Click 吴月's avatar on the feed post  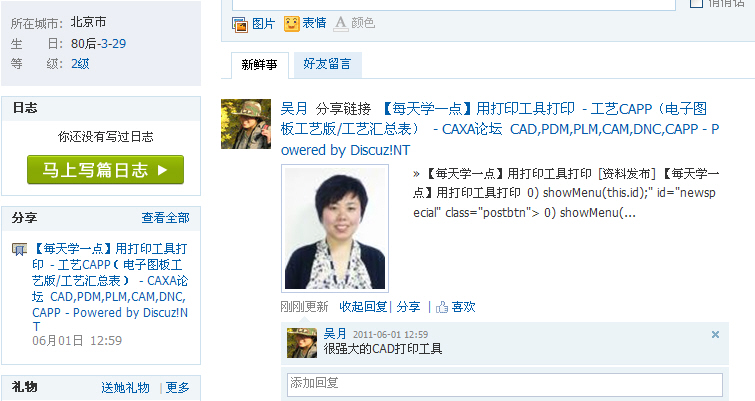[246, 124]
